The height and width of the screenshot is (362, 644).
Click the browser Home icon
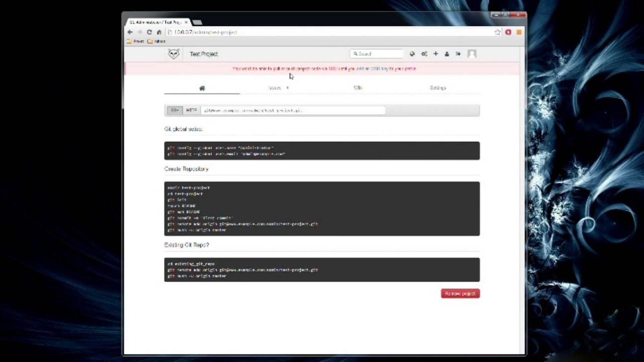(159, 32)
